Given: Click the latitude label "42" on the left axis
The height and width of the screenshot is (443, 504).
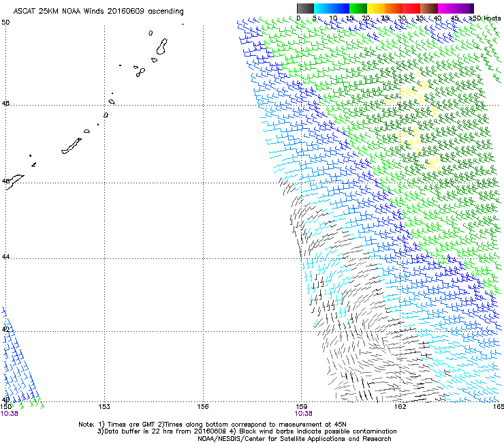Looking at the screenshot, I should tap(5, 329).
